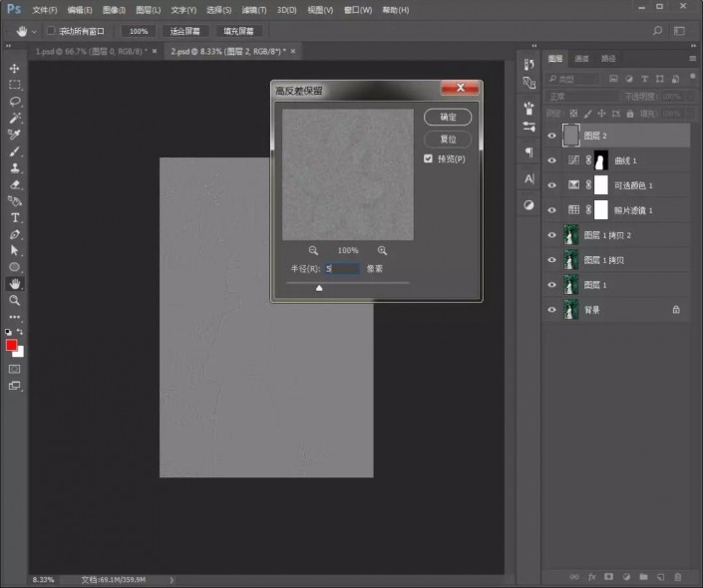This screenshot has width=703, height=588.
Task: Select the Eraser tool
Action: coord(14,184)
